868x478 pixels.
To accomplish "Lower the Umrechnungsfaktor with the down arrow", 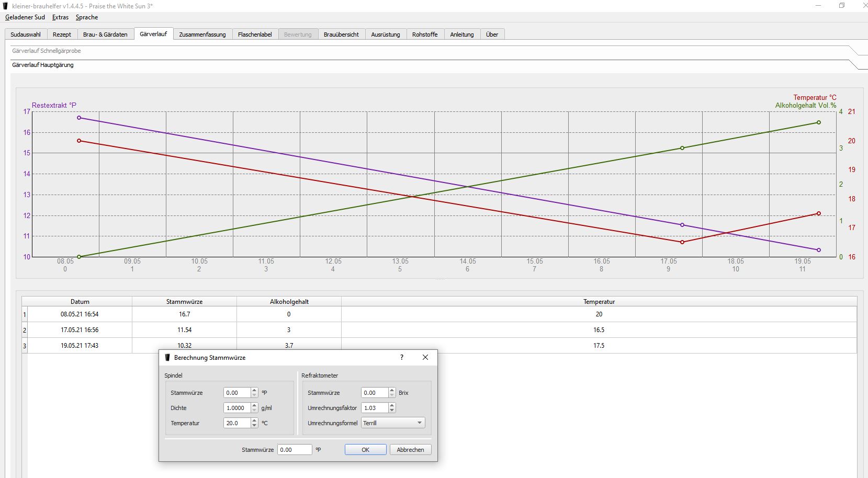I will (392, 411).
